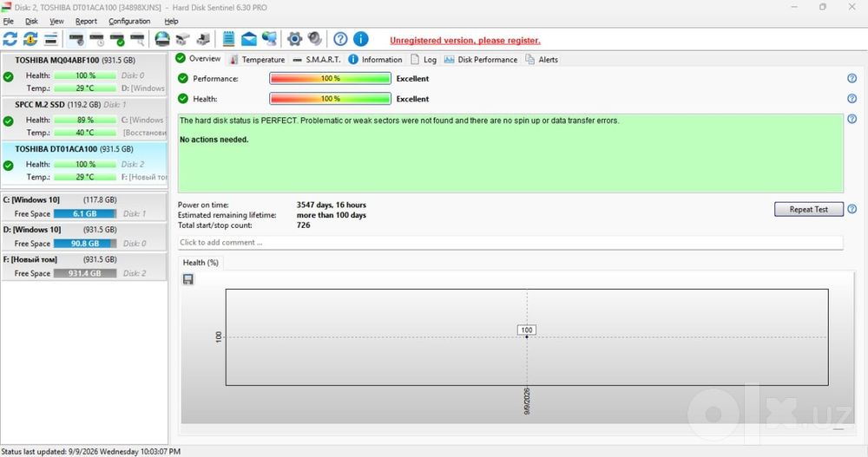Click the blue Refresh arrows toolbar icon
The height and width of the screenshot is (457, 868).
point(10,39)
